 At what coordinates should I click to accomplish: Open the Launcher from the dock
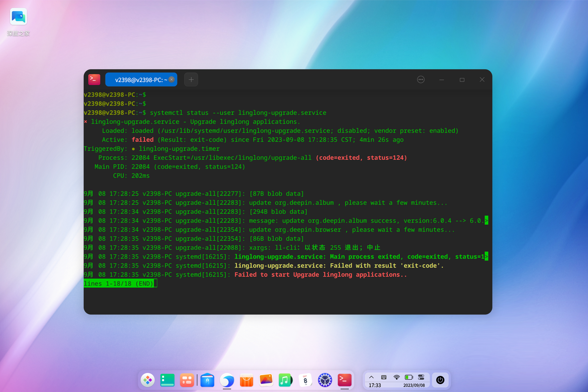click(147, 380)
